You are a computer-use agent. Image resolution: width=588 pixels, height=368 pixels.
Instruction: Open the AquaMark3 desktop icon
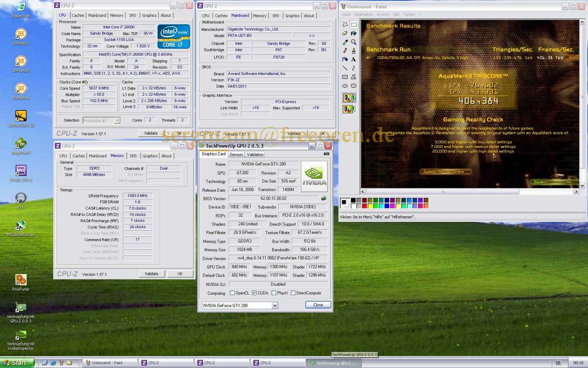[x=21, y=146]
